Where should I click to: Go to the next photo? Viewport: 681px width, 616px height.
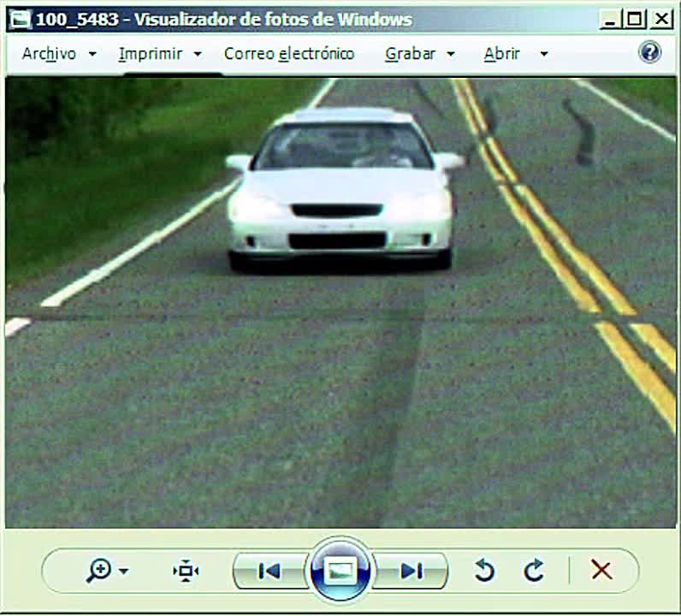[x=411, y=571]
